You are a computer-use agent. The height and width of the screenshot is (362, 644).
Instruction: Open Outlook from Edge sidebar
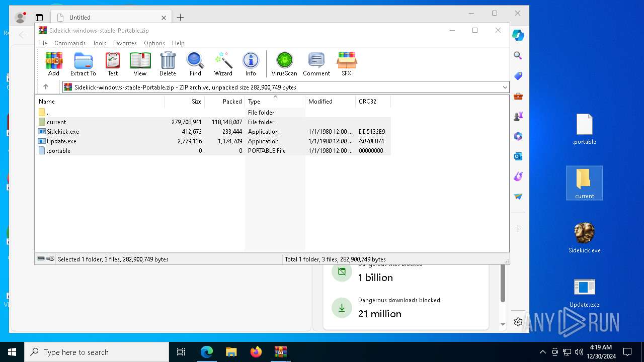518,156
